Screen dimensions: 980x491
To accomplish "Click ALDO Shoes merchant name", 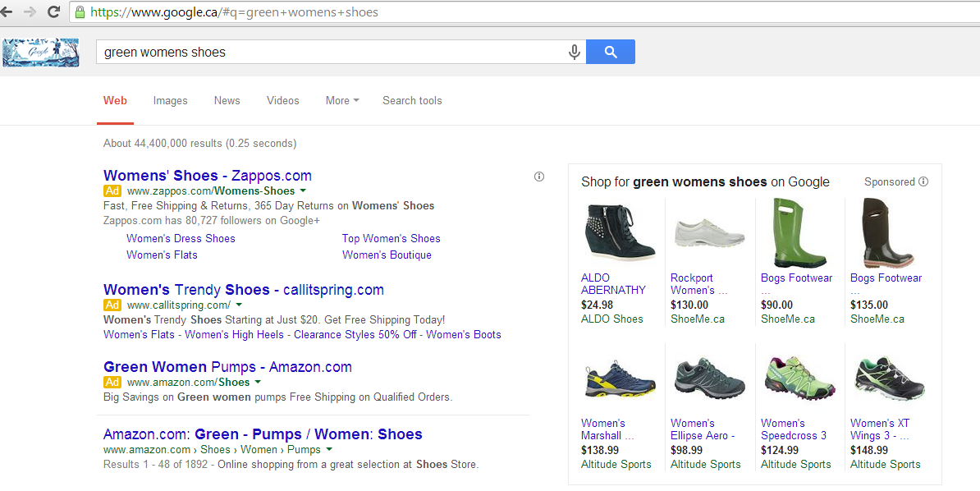I will 611,319.
